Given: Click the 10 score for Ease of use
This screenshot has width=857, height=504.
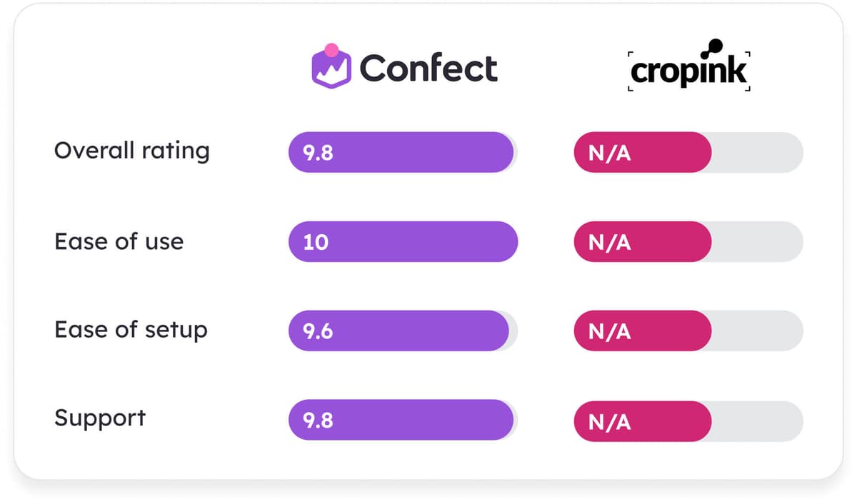Looking at the screenshot, I should (x=316, y=242).
